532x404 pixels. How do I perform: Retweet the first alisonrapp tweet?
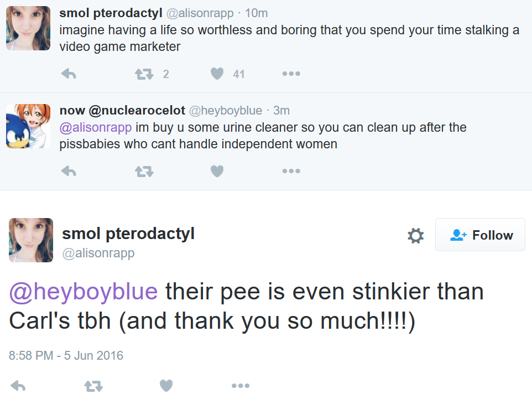click(x=144, y=74)
